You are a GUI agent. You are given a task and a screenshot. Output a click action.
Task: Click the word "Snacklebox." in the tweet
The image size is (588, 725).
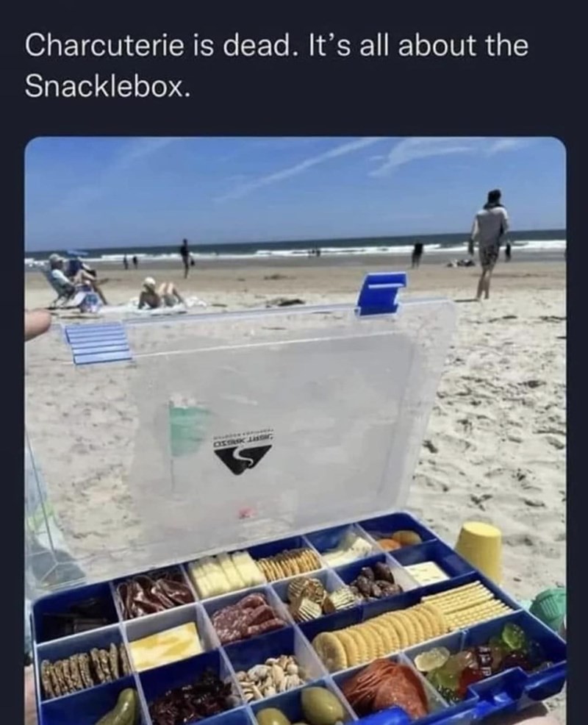tap(108, 85)
